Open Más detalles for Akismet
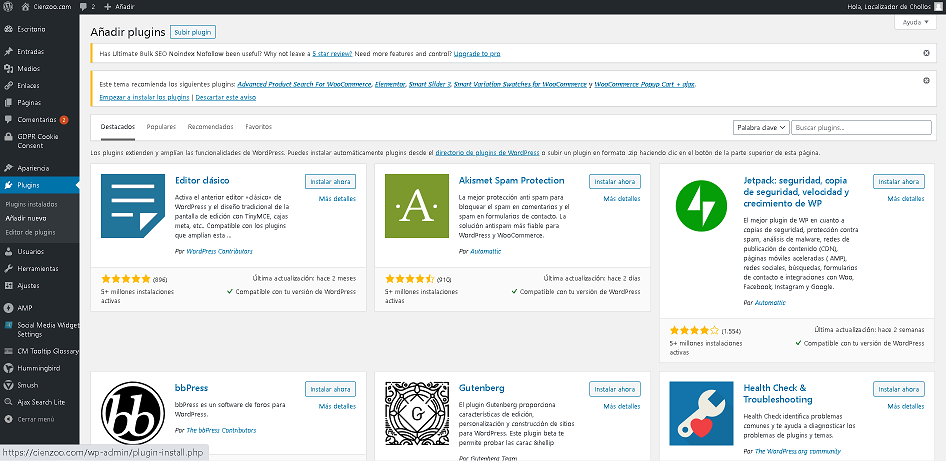 pos(622,199)
